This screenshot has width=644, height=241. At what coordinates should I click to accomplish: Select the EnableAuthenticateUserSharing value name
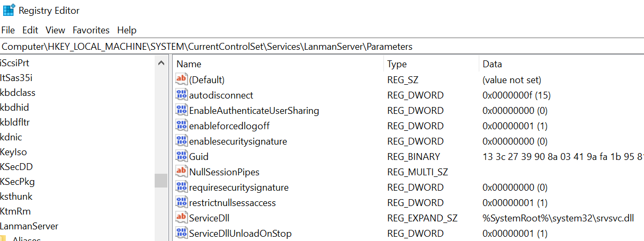coord(254,111)
